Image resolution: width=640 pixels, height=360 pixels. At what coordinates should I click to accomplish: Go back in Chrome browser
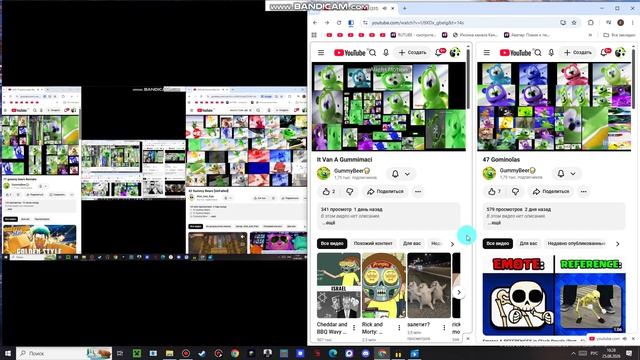(315, 23)
